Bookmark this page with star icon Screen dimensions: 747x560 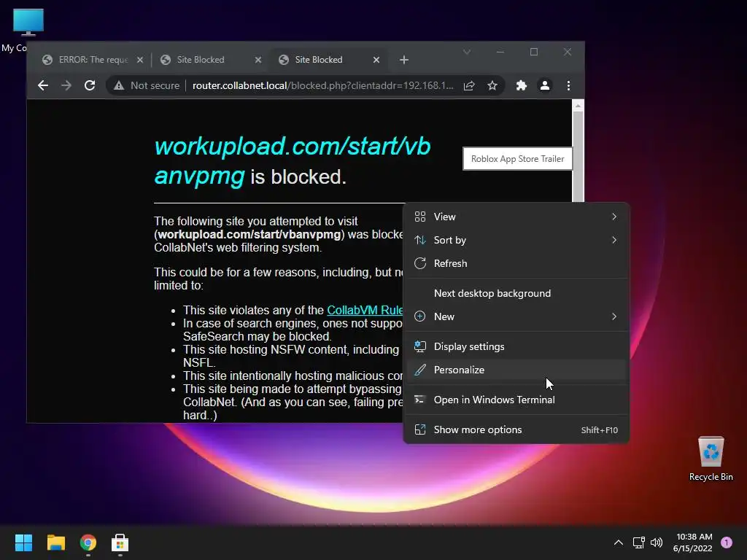pos(492,86)
